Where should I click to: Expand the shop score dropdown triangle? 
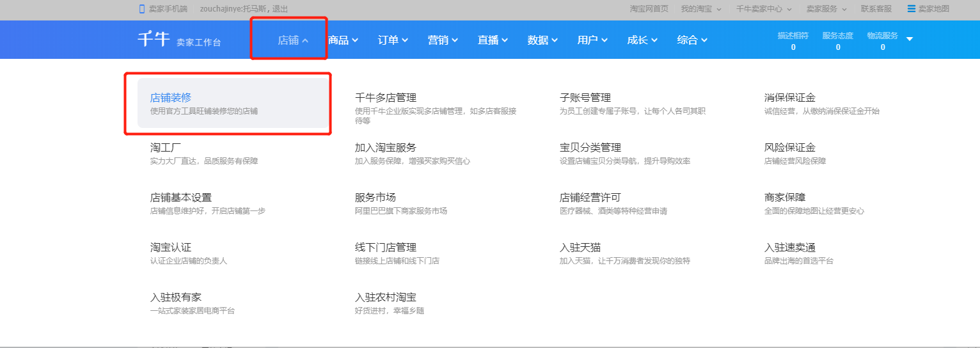(x=910, y=39)
